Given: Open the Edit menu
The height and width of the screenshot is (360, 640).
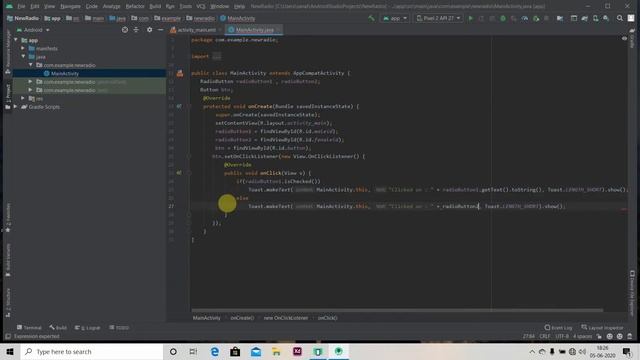Looking at the screenshot, I should point(35,6).
